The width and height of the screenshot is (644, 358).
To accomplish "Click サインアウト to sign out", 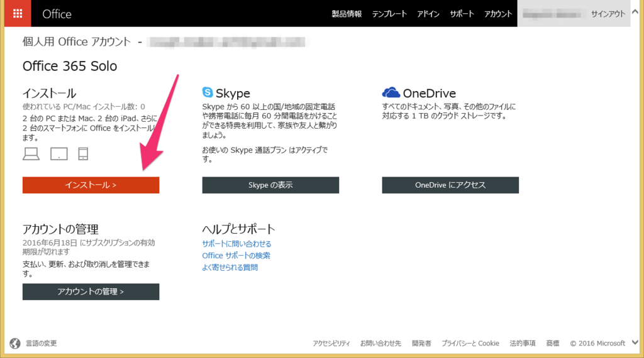I will 608,14.
